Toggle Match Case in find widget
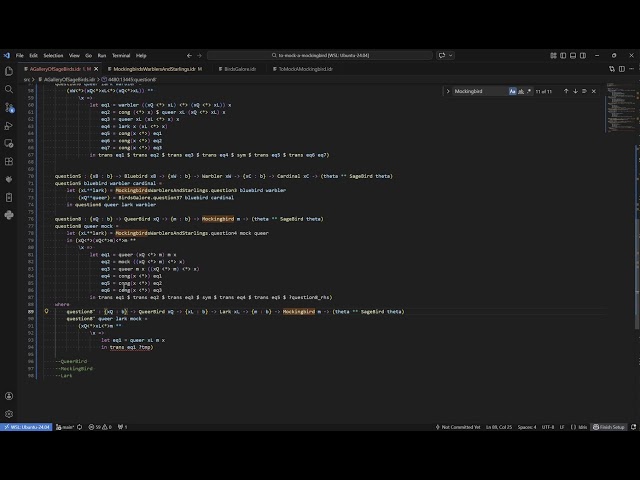Image resolution: width=640 pixels, height=480 pixels. 512,91
